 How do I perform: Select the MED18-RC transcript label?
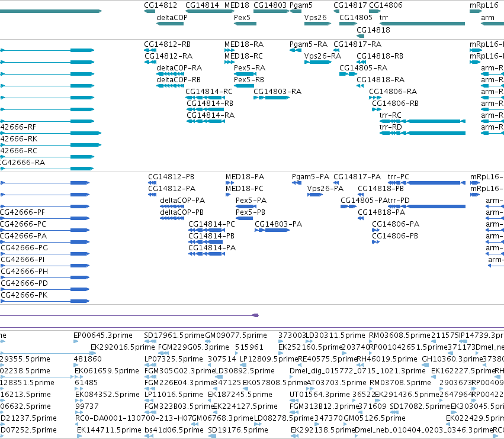click(243, 56)
